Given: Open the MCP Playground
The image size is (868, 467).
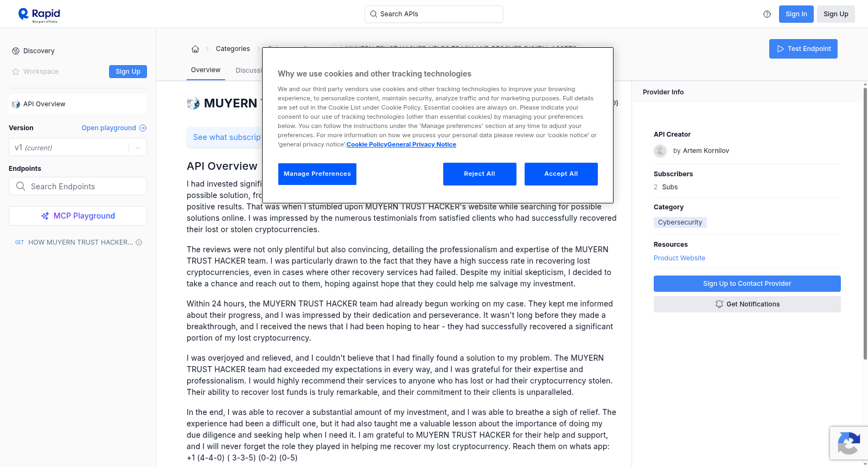Looking at the screenshot, I should 78,216.
